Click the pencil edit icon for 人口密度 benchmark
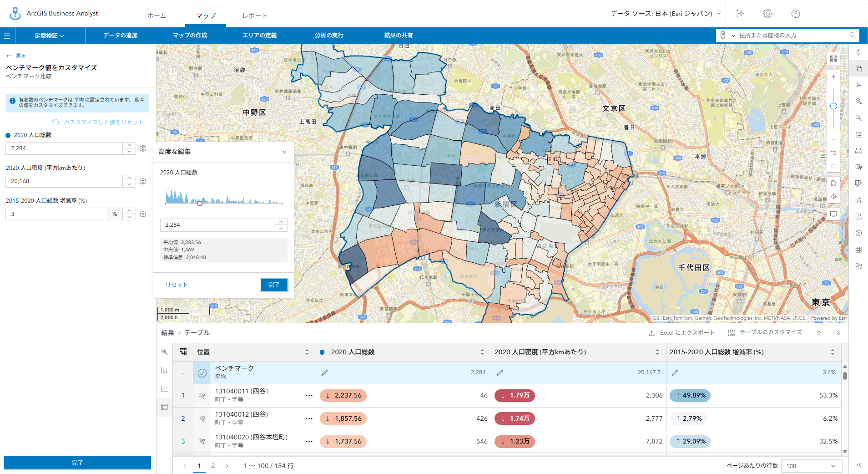 pos(500,372)
